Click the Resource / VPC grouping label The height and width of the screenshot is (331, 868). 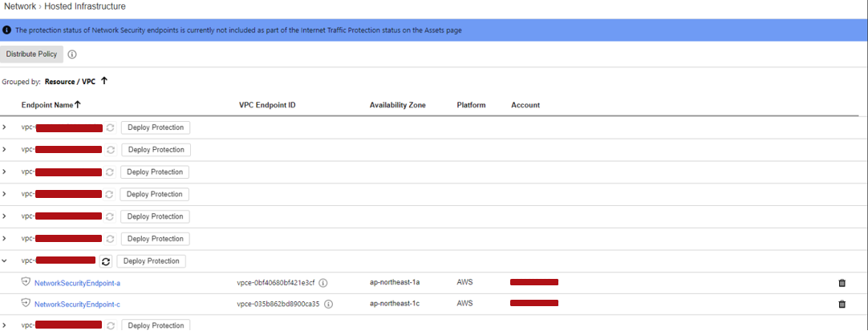click(70, 81)
